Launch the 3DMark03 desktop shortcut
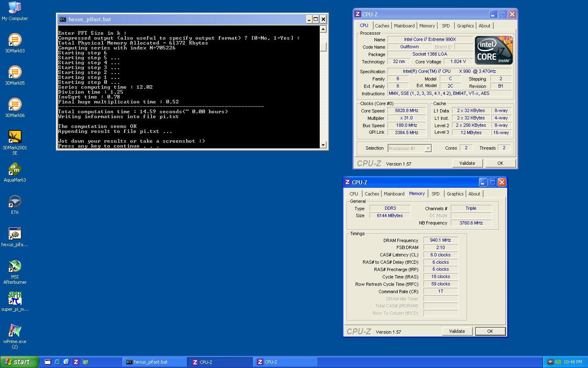Viewport: 588px width, 368px height. tap(15, 43)
